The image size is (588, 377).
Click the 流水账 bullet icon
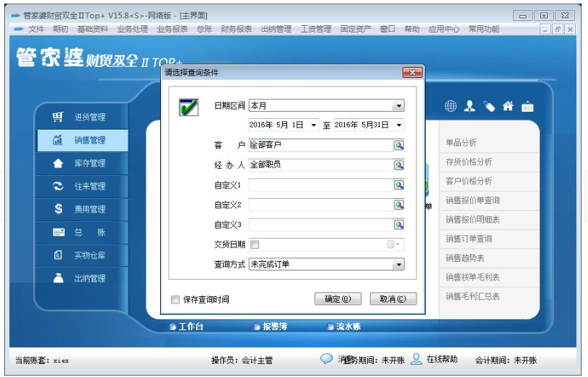330,327
